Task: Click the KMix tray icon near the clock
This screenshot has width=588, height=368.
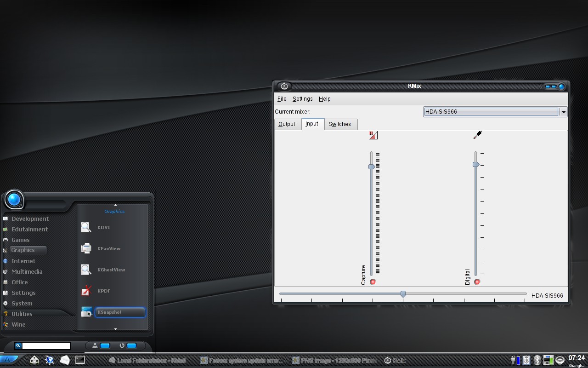Action: 560,360
